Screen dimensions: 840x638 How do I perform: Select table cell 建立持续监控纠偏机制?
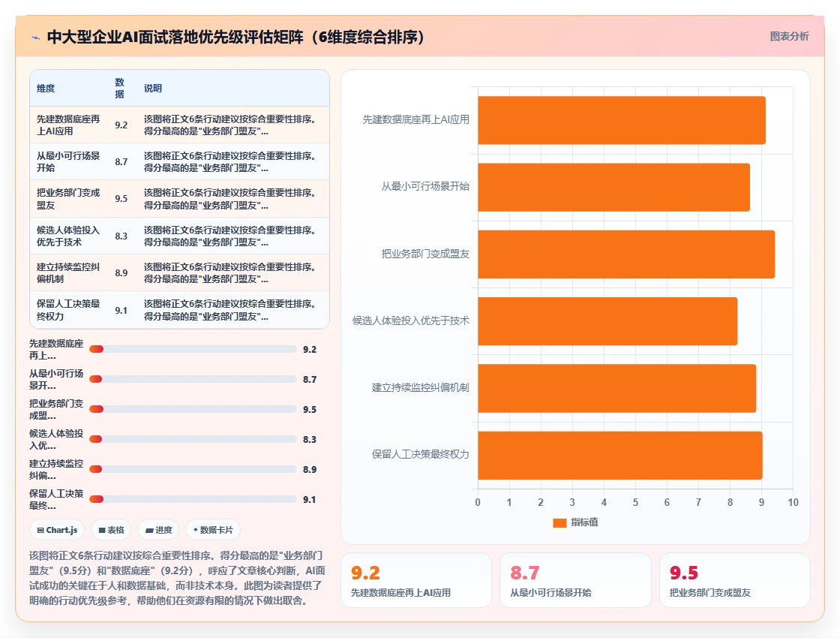click(x=68, y=272)
